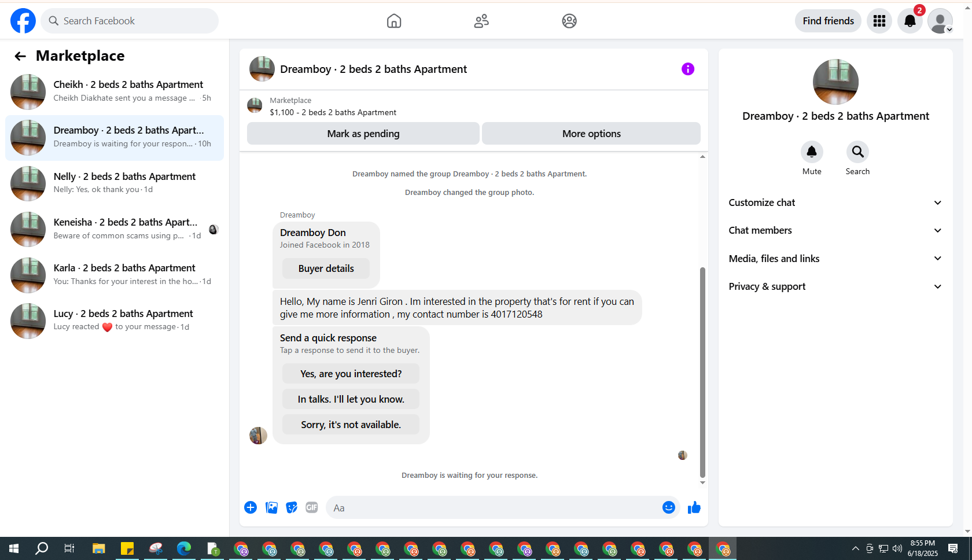Open the account profile menu
This screenshot has width=972, height=560.
tap(940, 21)
